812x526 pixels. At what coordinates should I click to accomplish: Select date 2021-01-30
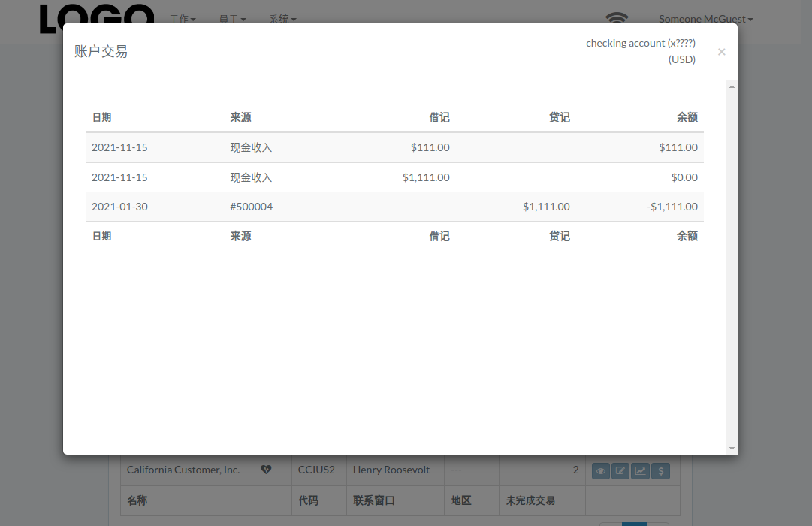pos(119,207)
